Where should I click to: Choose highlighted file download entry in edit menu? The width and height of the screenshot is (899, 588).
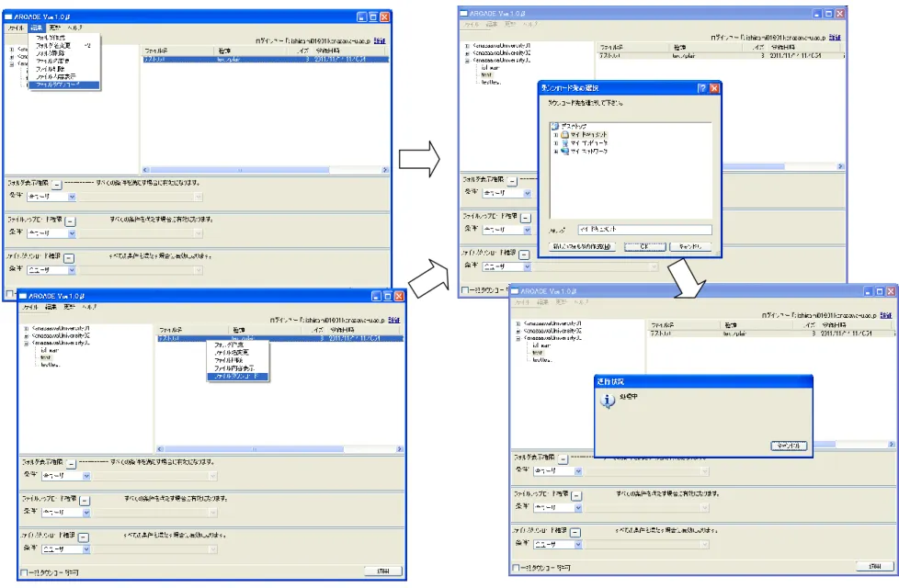(63, 85)
